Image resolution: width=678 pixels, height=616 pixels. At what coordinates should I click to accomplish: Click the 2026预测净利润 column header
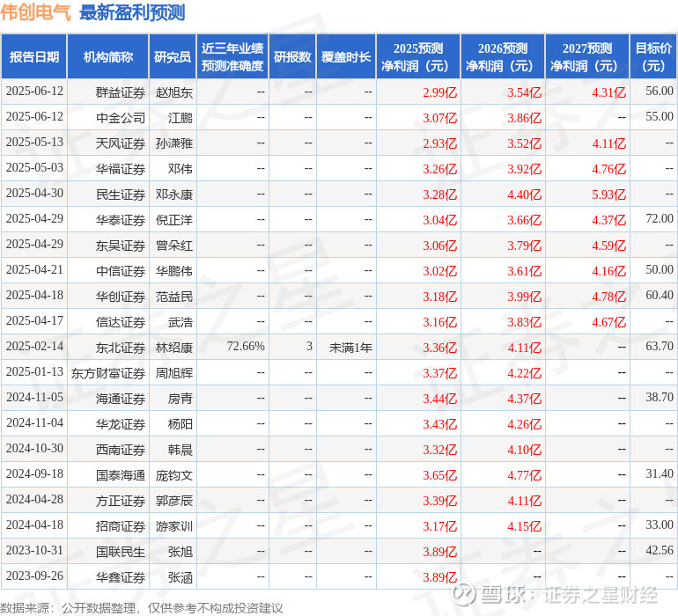(x=503, y=57)
